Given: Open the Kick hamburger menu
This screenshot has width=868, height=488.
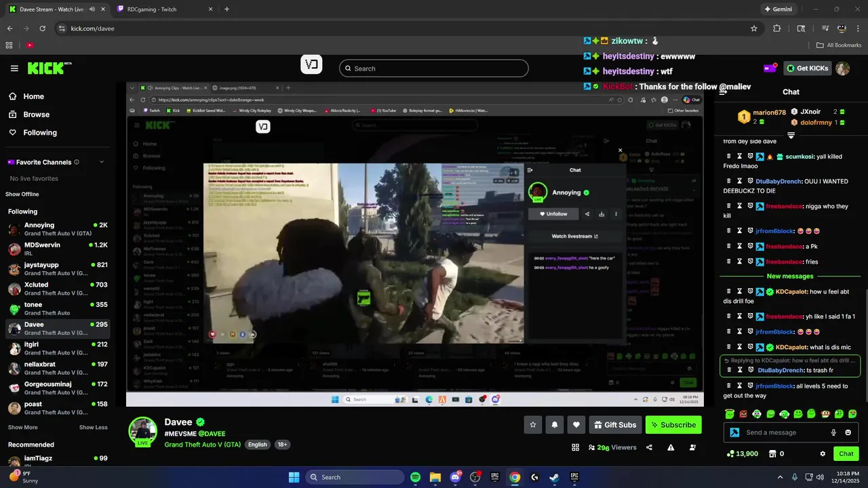Looking at the screenshot, I should [x=14, y=68].
